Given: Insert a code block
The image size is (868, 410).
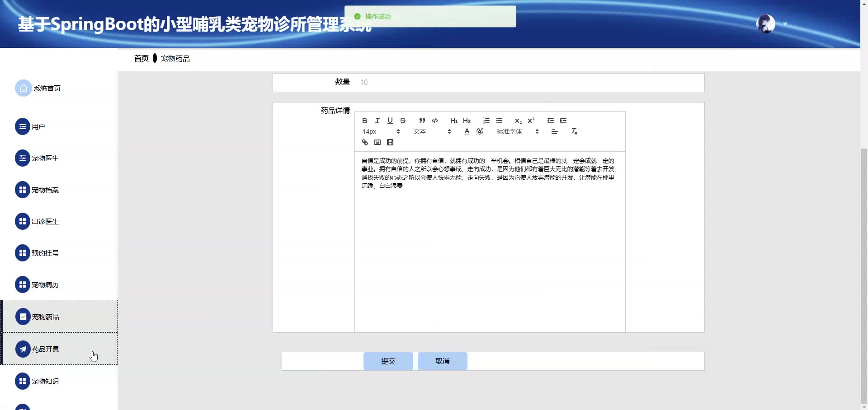Looking at the screenshot, I should (435, 121).
